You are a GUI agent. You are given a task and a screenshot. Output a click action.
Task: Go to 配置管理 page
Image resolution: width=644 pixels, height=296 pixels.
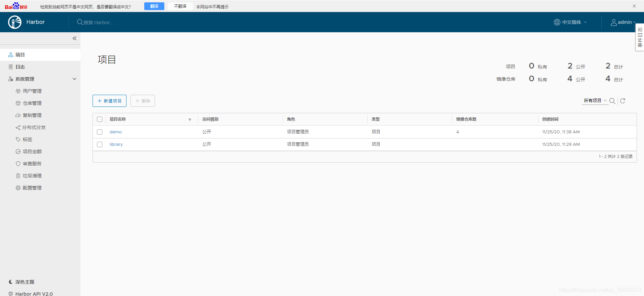coord(32,188)
